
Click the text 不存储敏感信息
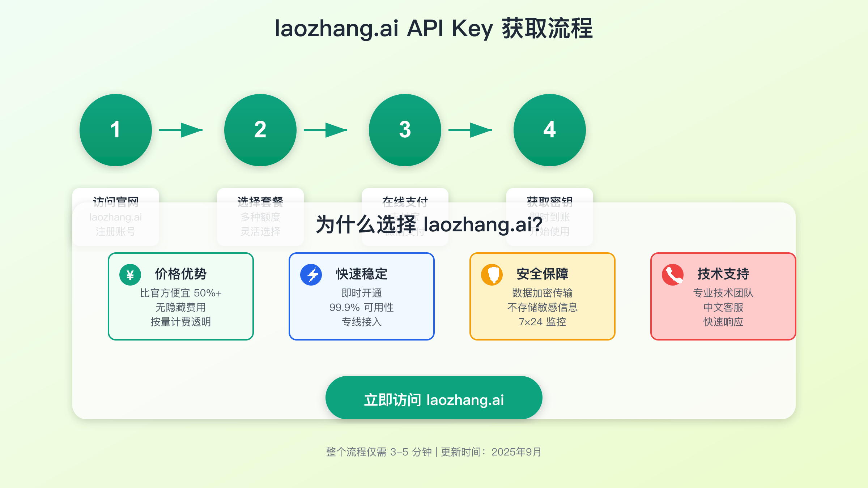click(542, 307)
